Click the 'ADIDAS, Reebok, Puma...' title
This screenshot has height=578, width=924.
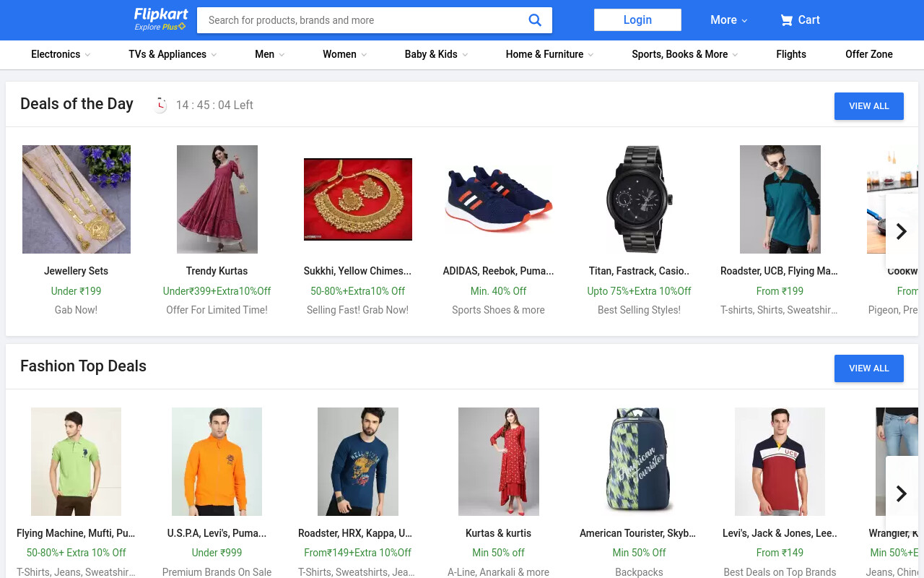pos(499,271)
